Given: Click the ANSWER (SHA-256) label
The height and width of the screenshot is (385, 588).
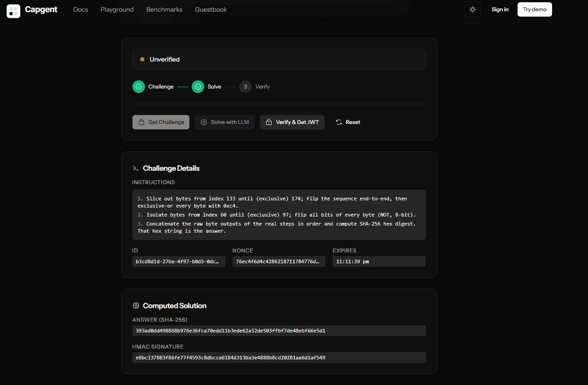Looking at the screenshot, I should pyautogui.click(x=160, y=320).
